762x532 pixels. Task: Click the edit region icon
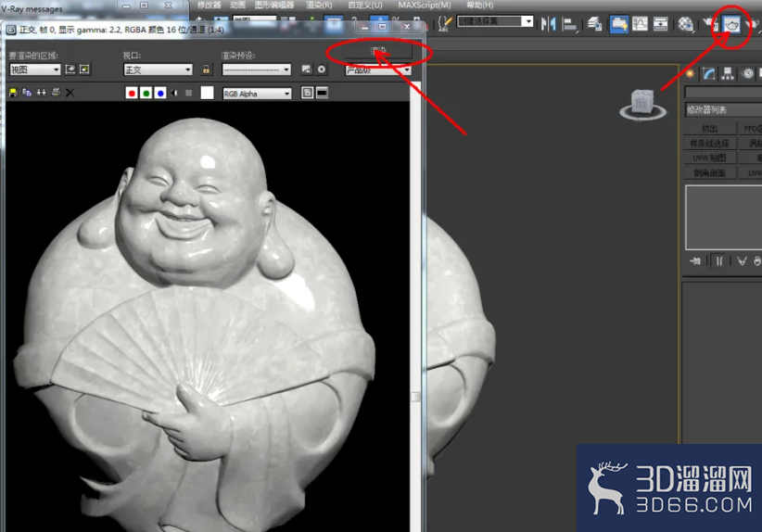[x=70, y=69]
